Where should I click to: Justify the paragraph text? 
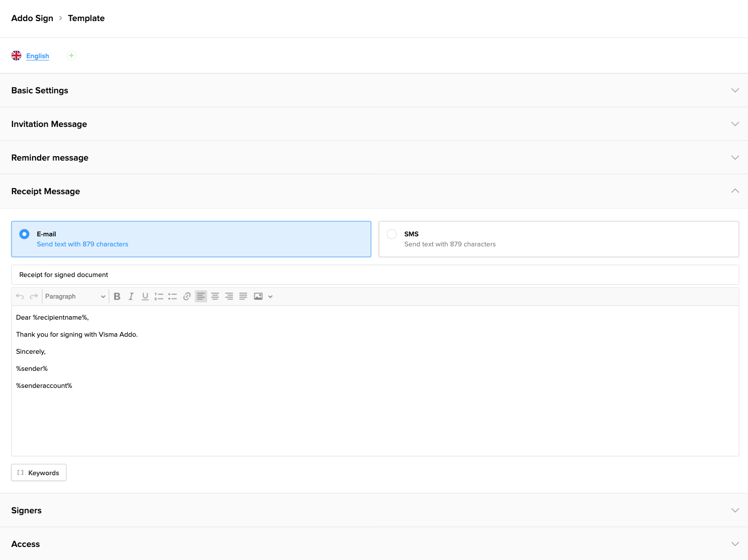click(x=243, y=296)
